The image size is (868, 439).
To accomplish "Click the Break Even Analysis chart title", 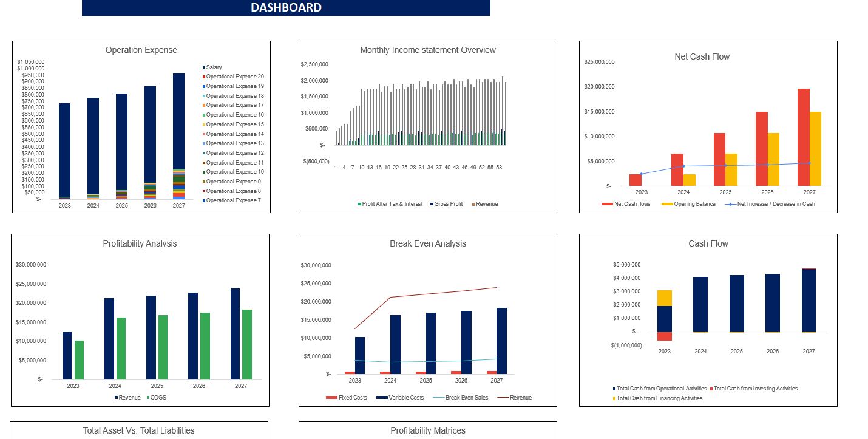I will tap(427, 243).
